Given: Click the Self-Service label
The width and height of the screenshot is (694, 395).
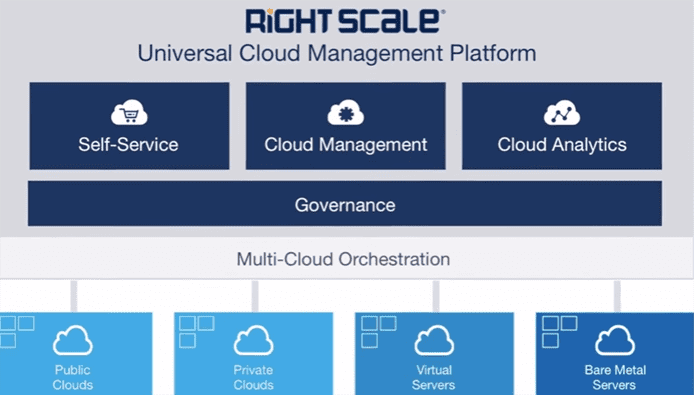Looking at the screenshot, I should [x=128, y=145].
